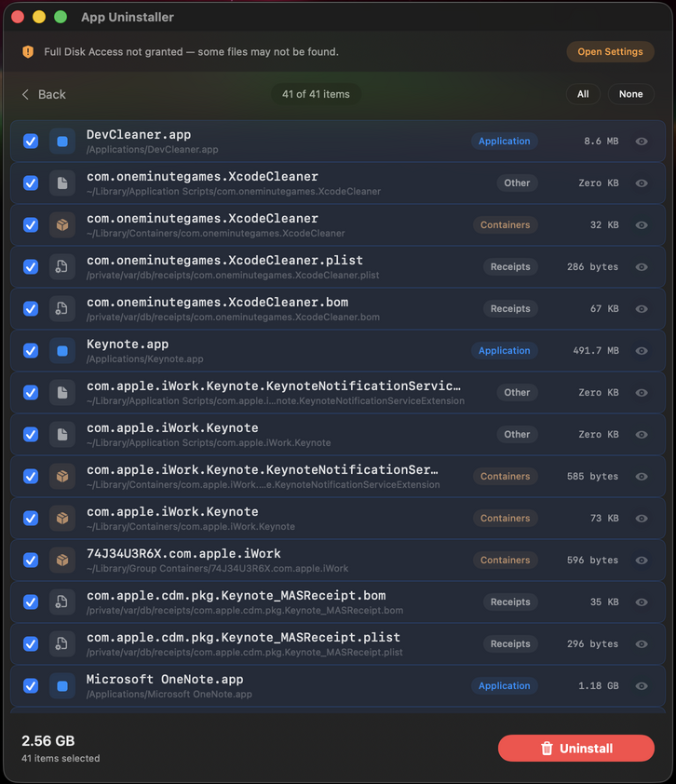Click the "2.56 GB" total size text

click(48, 741)
